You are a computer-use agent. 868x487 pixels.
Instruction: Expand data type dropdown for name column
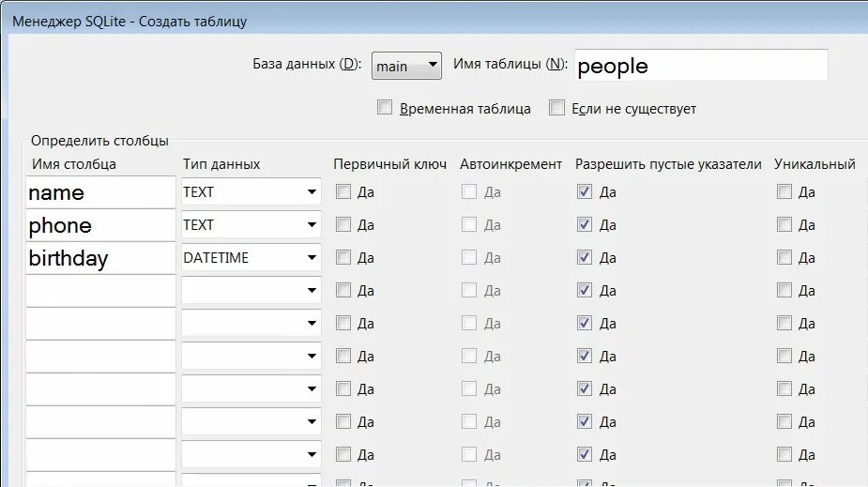(312, 192)
